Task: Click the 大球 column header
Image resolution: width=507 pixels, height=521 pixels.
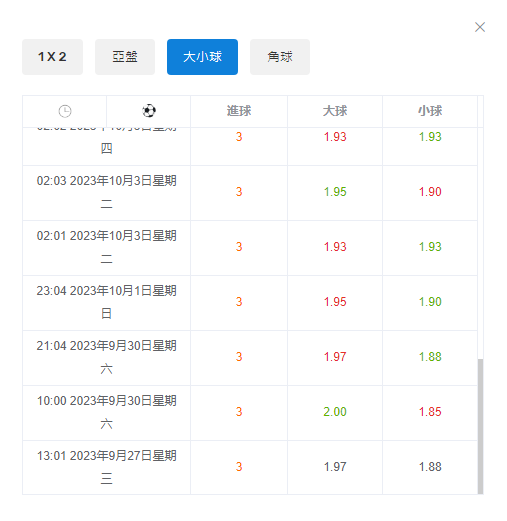Action: [335, 111]
